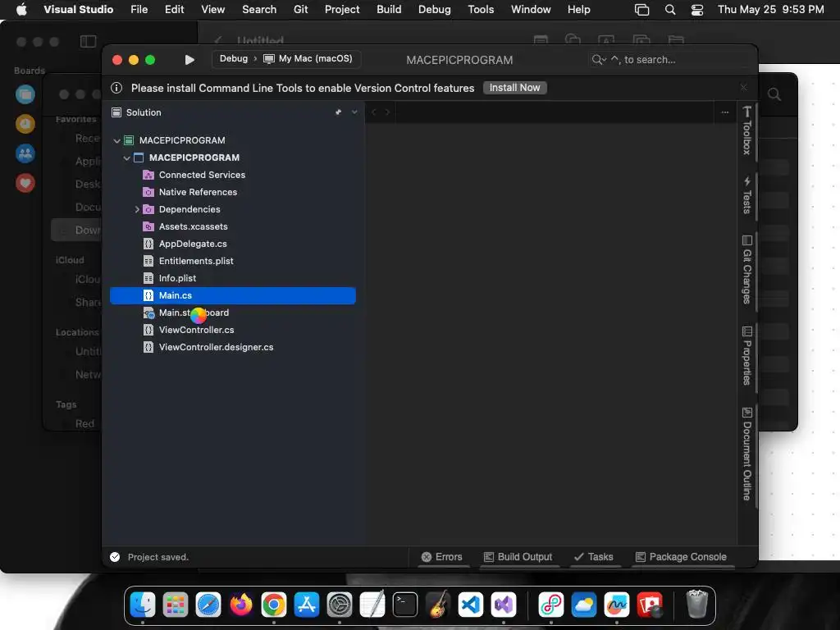Open the App Store from the Dock
This screenshot has height=630, width=840.
point(307,605)
